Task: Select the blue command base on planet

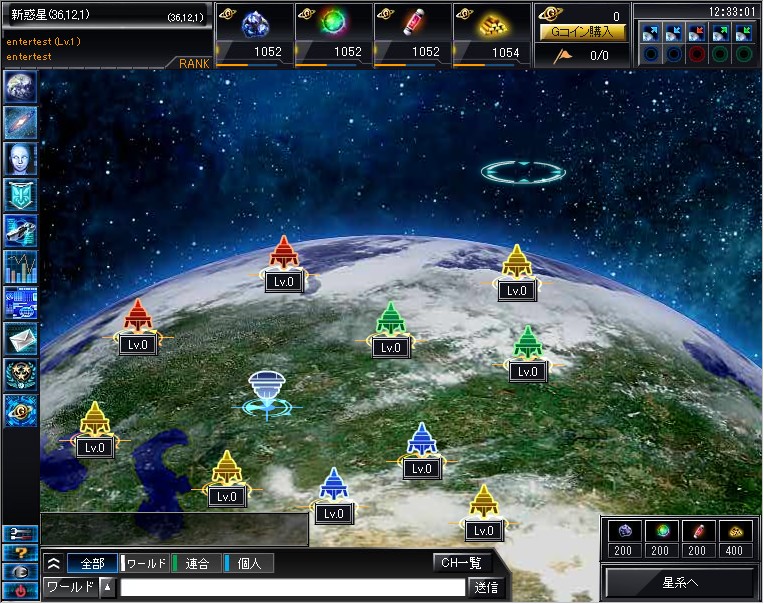Action: point(267,395)
